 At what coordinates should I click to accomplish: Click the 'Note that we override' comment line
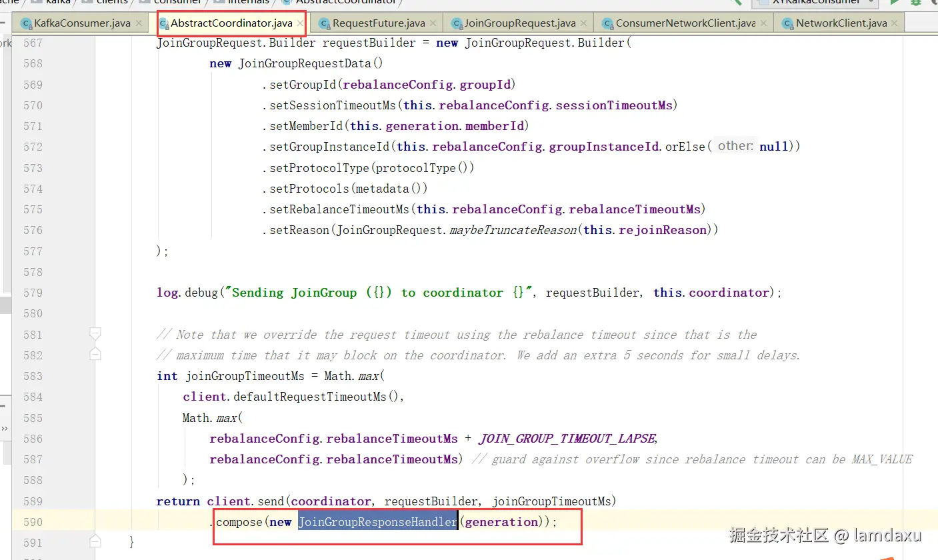tap(457, 335)
